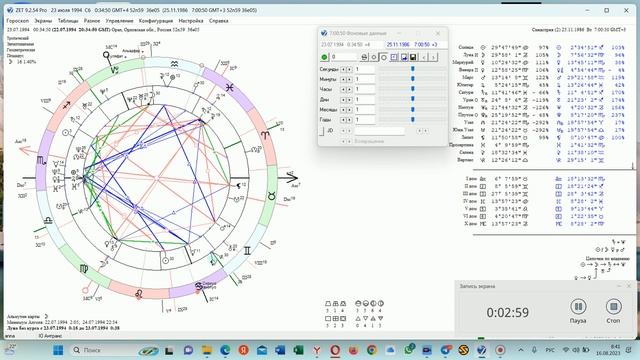The height and width of the screenshot is (360, 640).
Task: Open Yandex browser red circle taskbar icon
Action: pyautogui.click(x=244, y=350)
